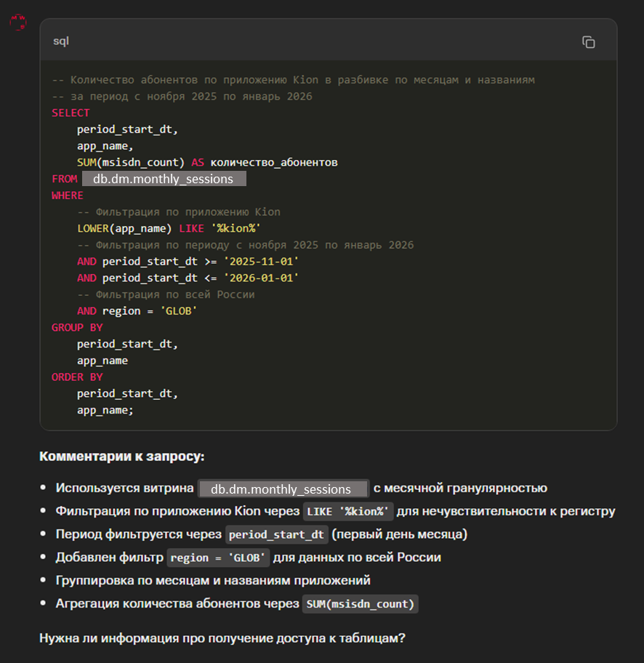Click the question about table access

[222, 638]
